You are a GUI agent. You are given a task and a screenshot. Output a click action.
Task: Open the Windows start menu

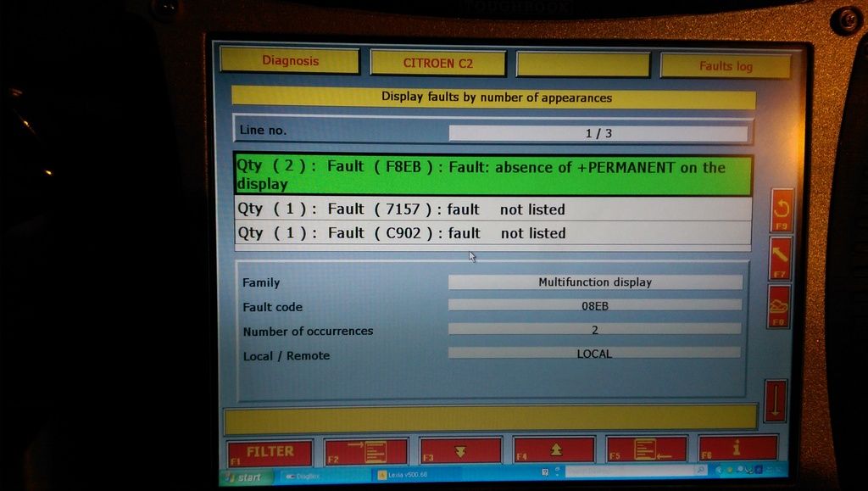click(247, 477)
